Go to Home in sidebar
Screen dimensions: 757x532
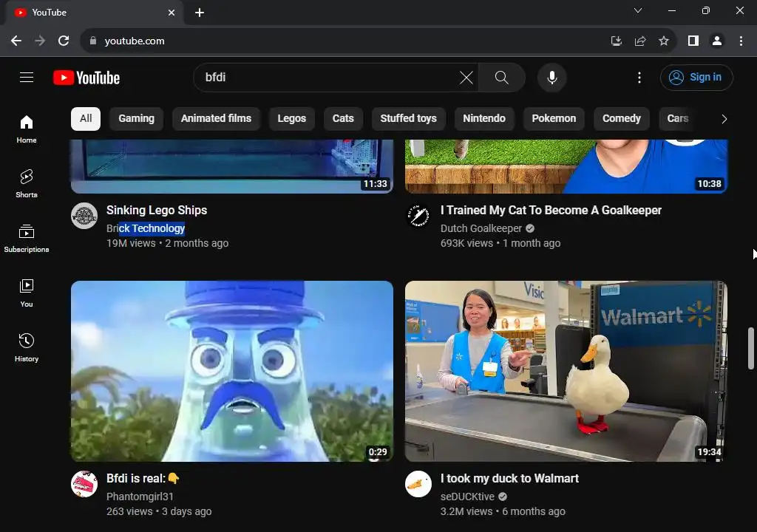point(27,129)
